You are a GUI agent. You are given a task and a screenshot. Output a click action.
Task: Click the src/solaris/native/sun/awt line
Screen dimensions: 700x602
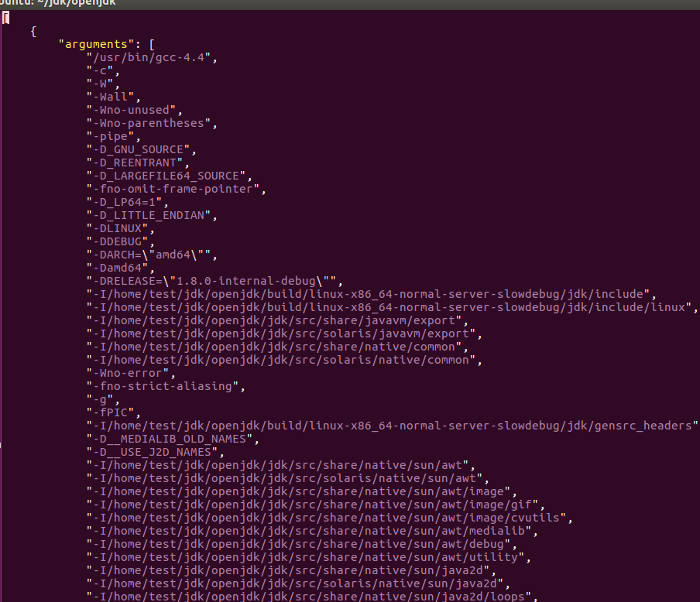click(288, 479)
